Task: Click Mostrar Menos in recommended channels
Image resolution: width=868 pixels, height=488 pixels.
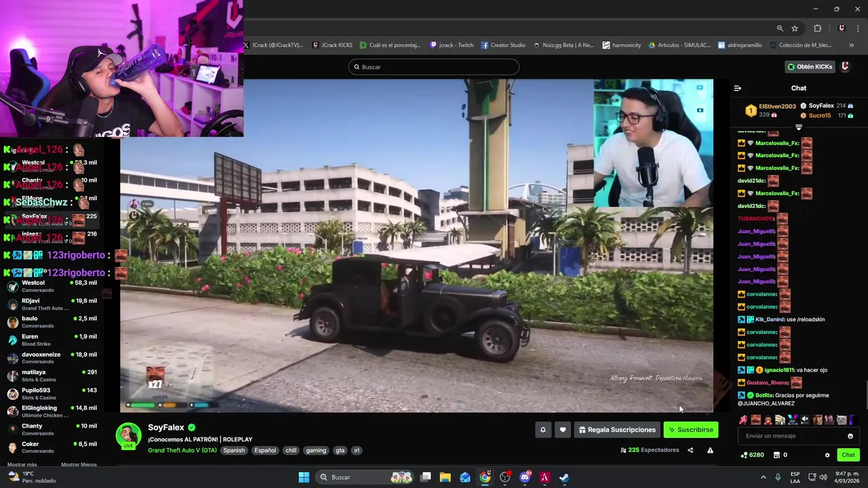Action: pyautogui.click(x=79, y=464)
